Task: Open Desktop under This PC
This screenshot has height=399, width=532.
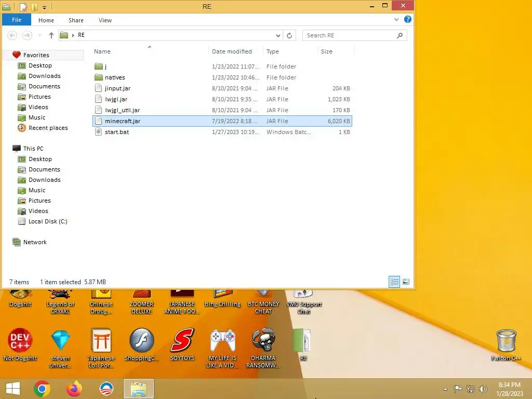Action: 40,159
